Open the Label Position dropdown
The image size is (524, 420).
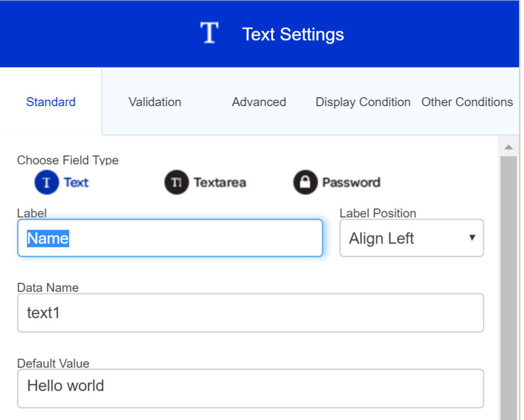(411, 238)
